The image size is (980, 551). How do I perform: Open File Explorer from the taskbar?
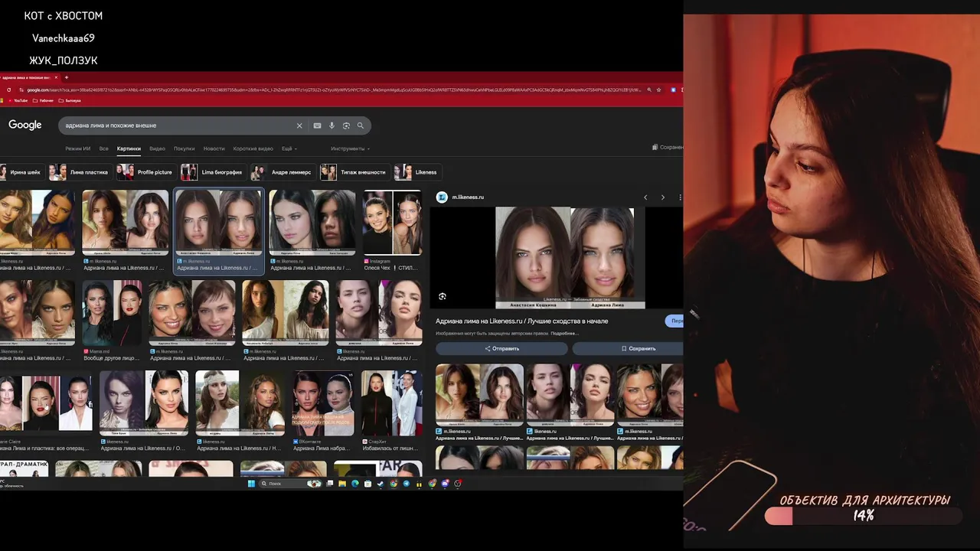tap(342, 484)
